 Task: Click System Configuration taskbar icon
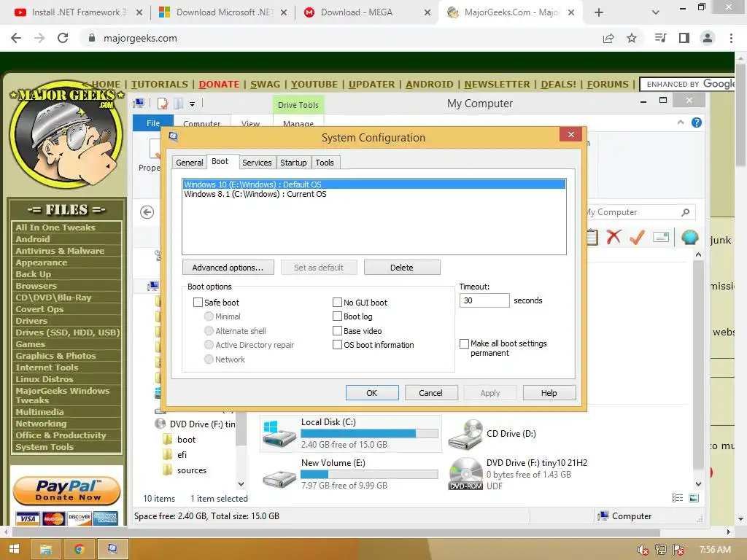pos(113,550)
